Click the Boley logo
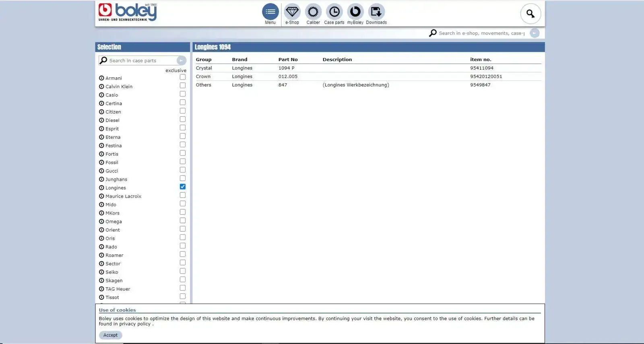 [128, 12]
